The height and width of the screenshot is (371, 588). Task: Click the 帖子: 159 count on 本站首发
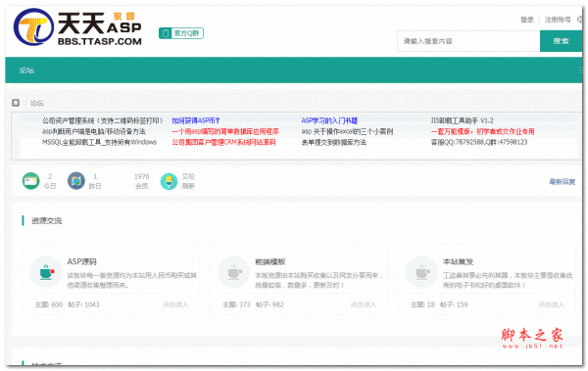pyautogui.click(x=454, y=304)
